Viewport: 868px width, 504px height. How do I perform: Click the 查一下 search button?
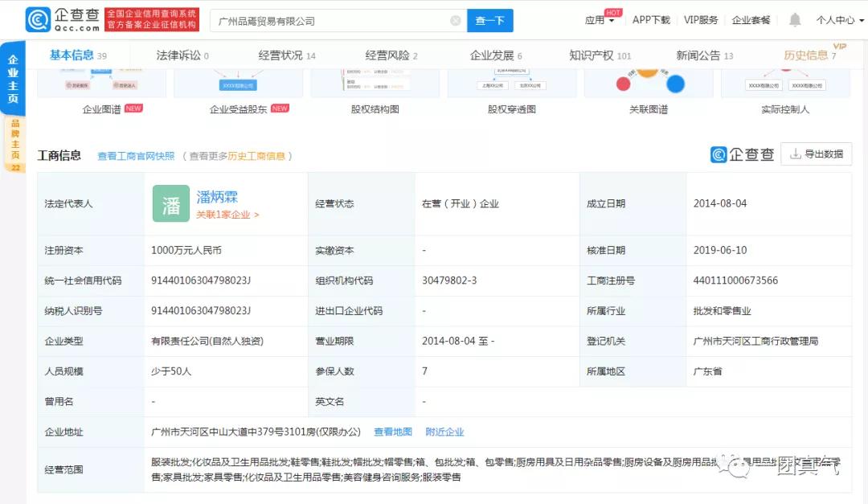coord(489,20)
